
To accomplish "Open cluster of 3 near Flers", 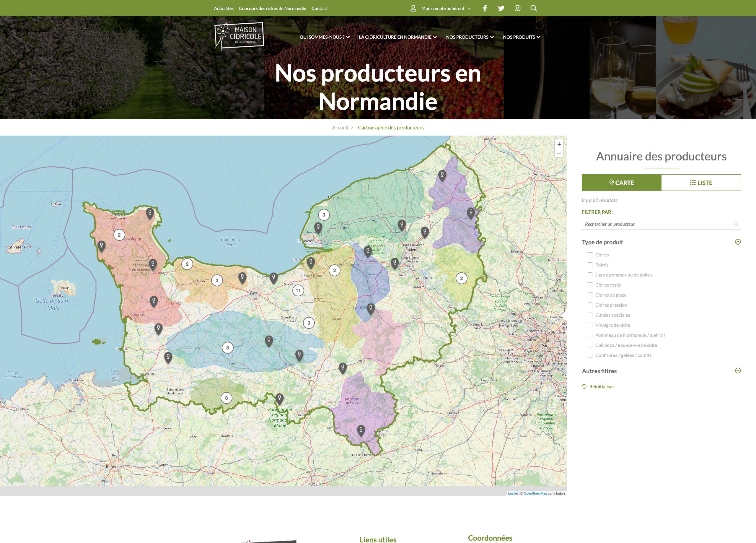I will point(228,348).
